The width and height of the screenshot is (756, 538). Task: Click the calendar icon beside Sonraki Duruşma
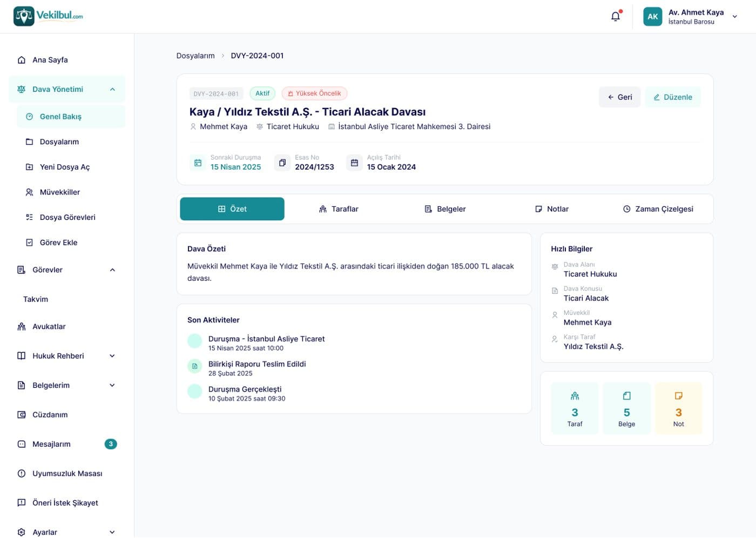click(x=198, y=163)
